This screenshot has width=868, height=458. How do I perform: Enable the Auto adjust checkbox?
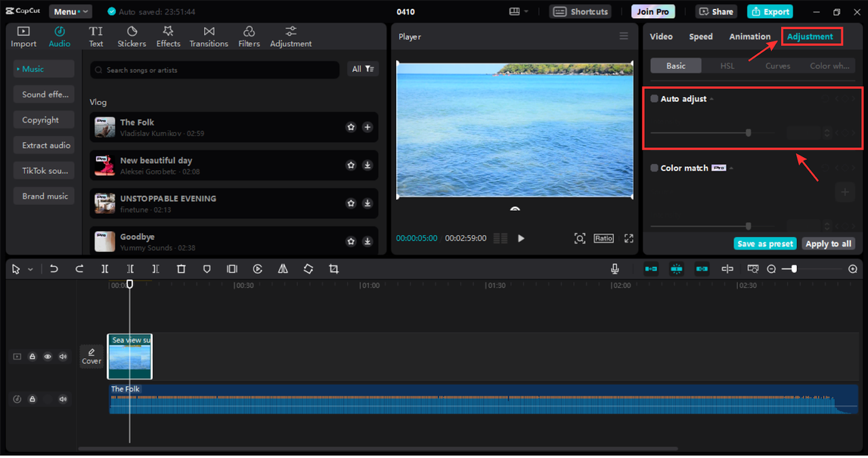point(654,99)
